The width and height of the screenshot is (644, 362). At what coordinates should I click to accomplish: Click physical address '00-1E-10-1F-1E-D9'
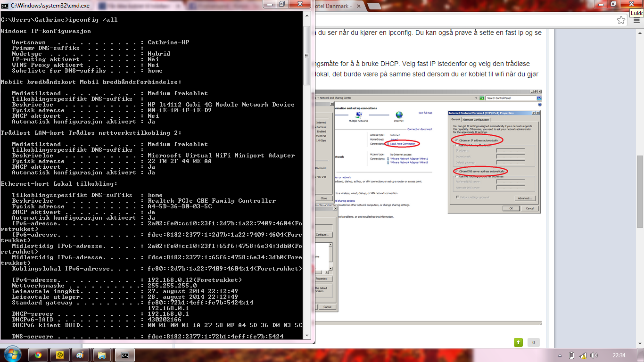(x=180, y=110)
